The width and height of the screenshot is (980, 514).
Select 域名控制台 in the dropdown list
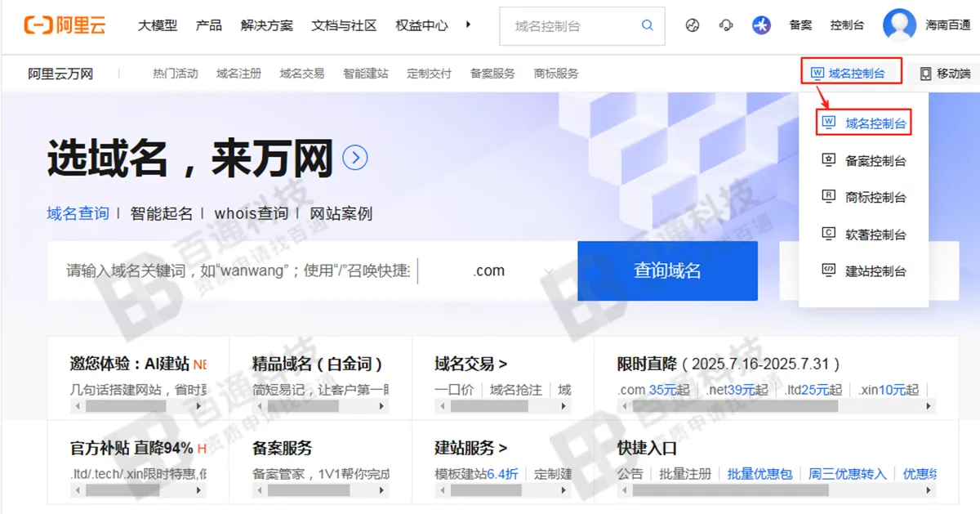pos(864,123)
